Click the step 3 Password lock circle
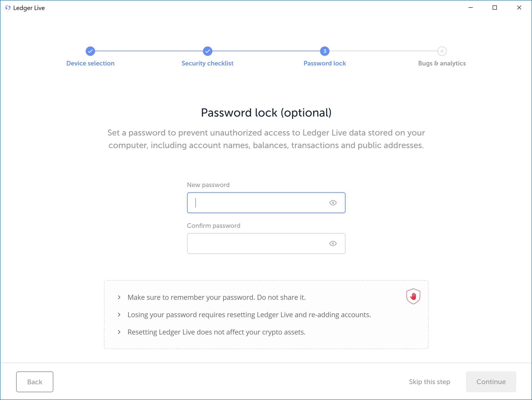 click(x=324, y=51)
